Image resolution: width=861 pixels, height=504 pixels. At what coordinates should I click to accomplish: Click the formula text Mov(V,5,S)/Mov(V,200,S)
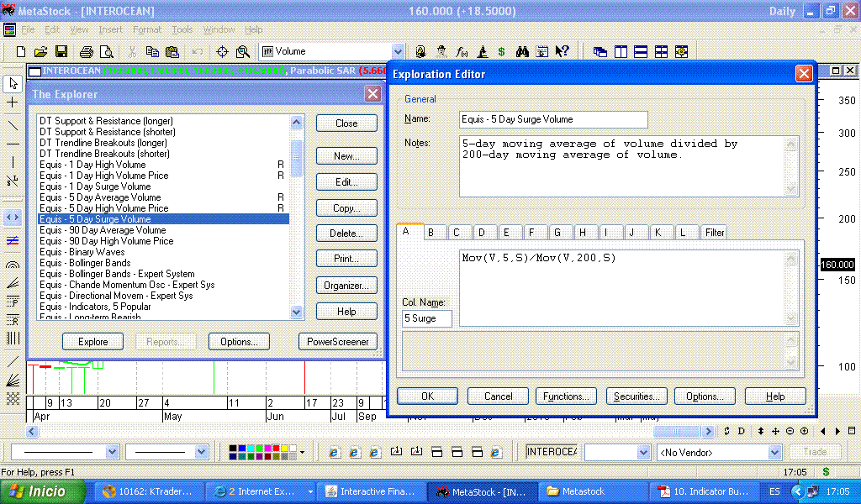[539, 258]
